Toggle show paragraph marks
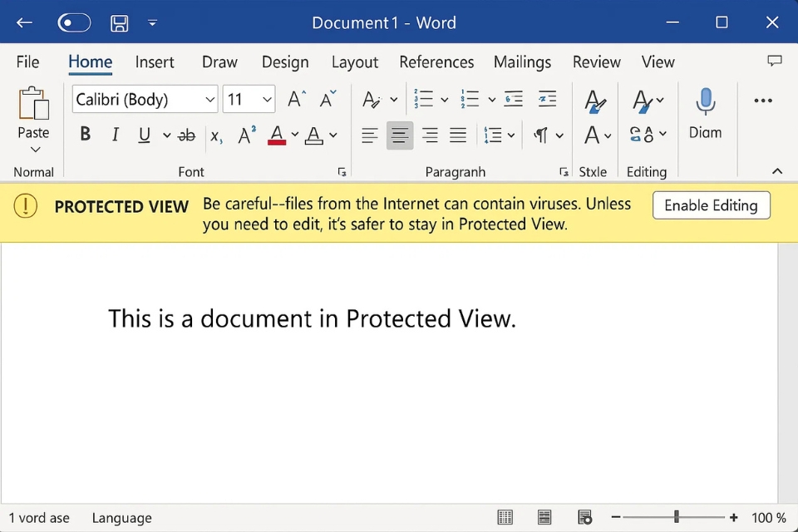 pos(541,135)
